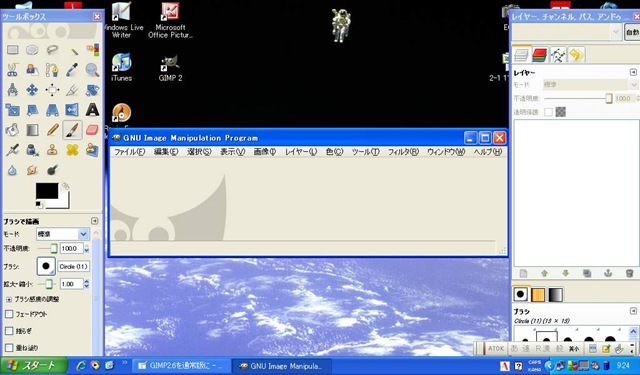
Task: Select the Rotate tool
Action: [92, 90]
